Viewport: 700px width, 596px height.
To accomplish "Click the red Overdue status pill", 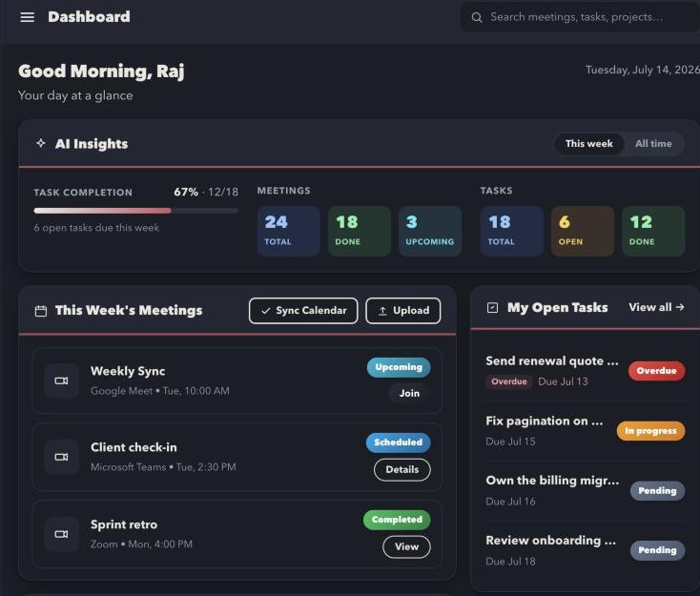I will point(656,371).
